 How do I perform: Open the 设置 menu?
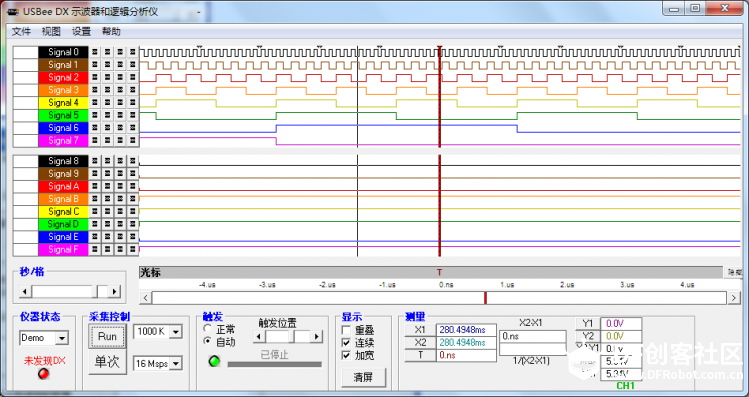tap(81, 32)
